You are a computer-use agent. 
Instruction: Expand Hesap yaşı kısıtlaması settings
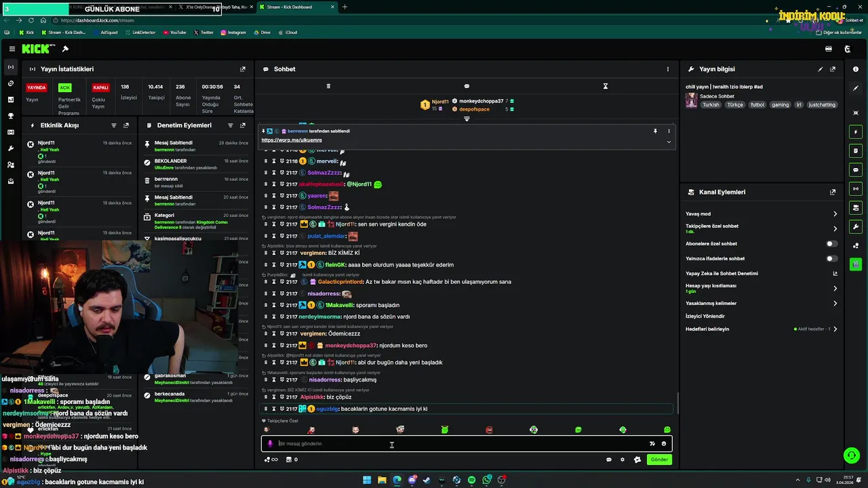(835, 288)
